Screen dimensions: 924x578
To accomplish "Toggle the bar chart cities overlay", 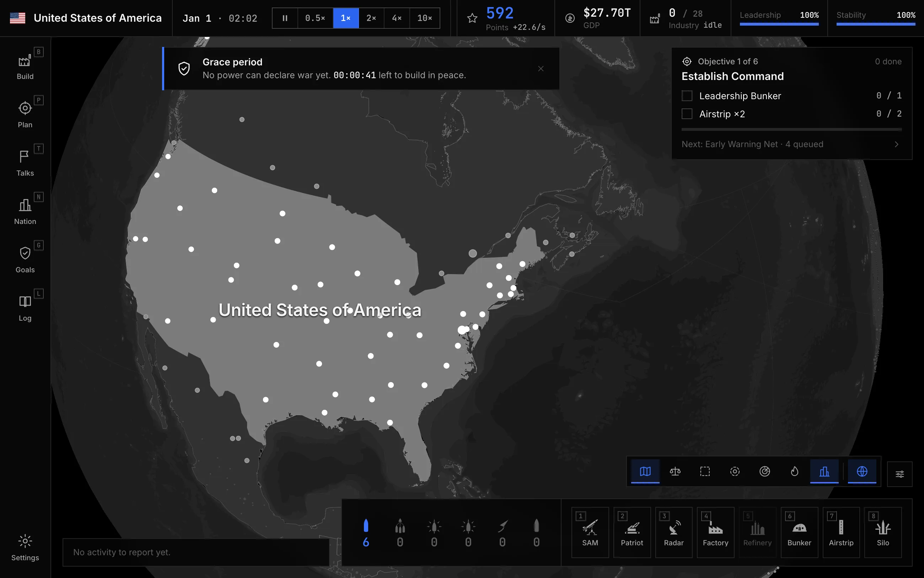I will tap(824, 471).
